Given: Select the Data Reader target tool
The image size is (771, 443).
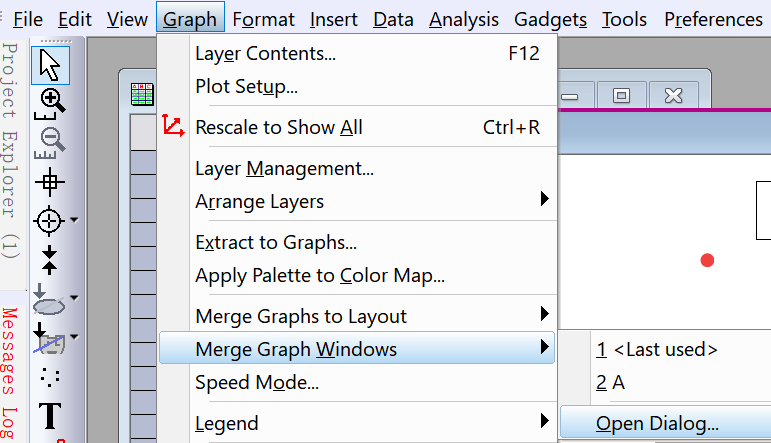Looking at the screenshot, I should click(48, 220).
